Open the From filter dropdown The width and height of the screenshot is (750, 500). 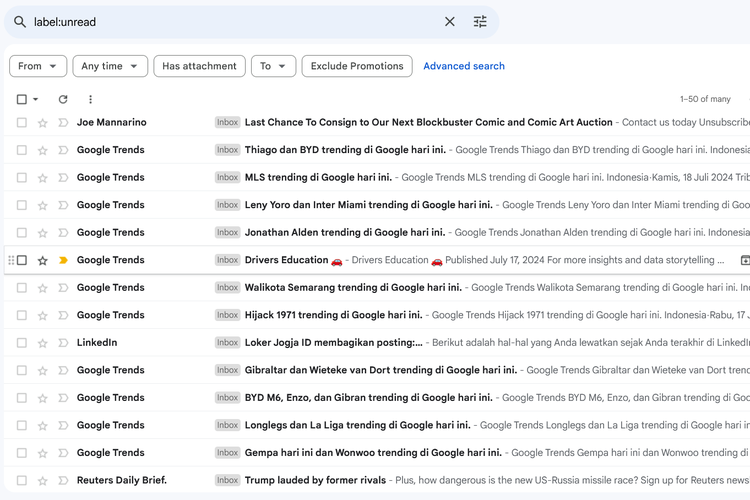pyautogui.click(x=38, y=66)
